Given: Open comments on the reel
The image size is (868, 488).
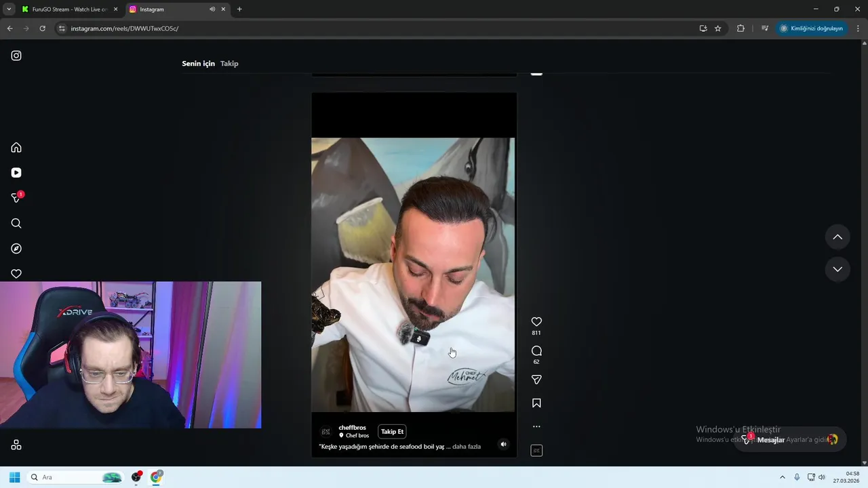Looking at the screenshot, I should [536, 351].
